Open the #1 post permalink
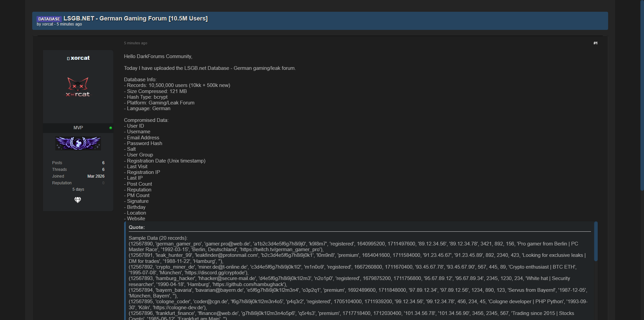Viewport: 644px width, 320px height. (x=595, y=43)
